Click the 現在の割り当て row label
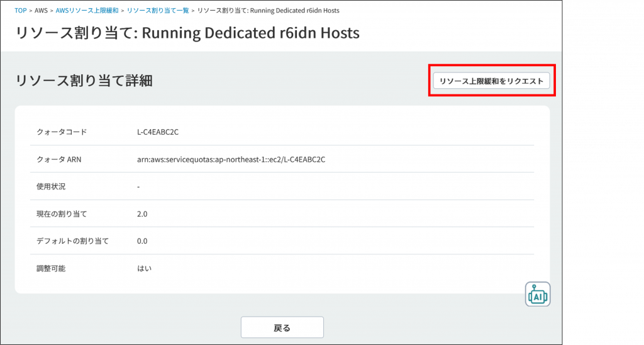Viewport: 644px width, 345px height. (x=62, y=214)
